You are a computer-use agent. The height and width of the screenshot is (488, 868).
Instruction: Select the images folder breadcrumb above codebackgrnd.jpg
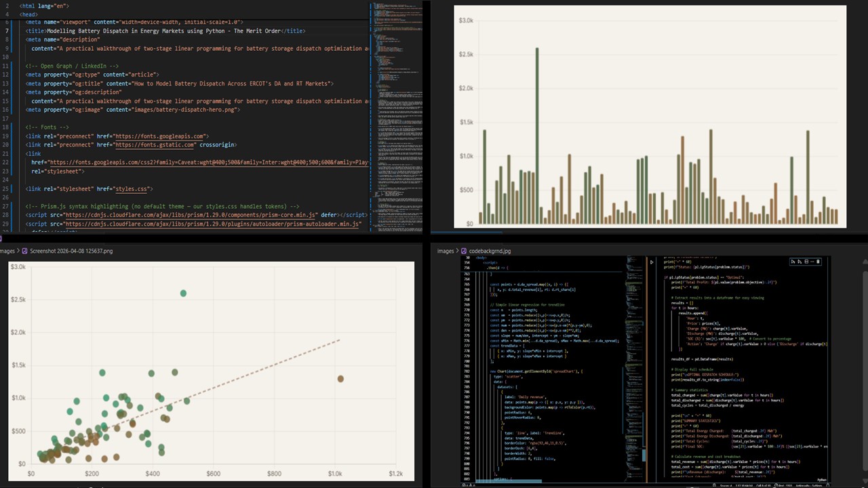pyautogui.click(x=445, y=251)
